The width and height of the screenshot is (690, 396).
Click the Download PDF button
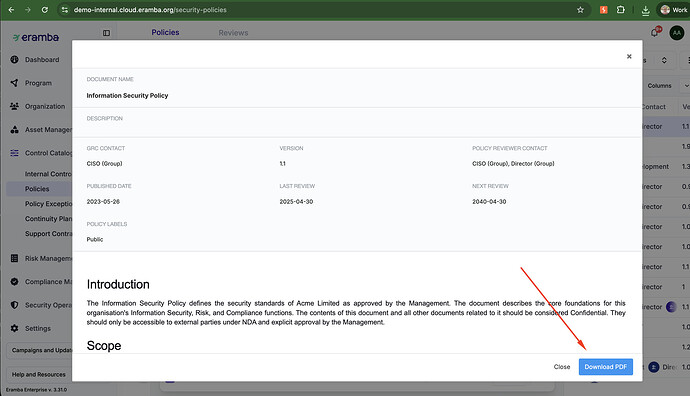tap(606, 367)
